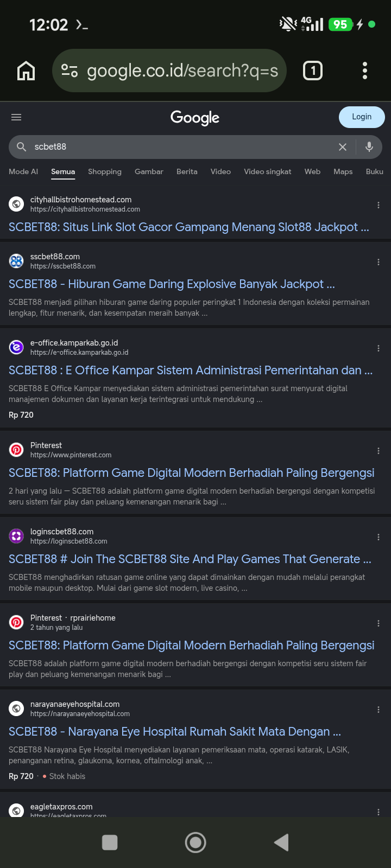This screenshot has width=391, height=868.
Task: Switch to the Mode AI tab
Action: coord(23,171)
